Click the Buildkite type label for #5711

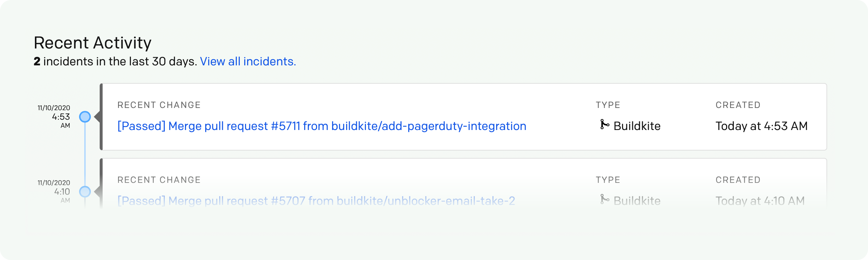coord(637,126)
